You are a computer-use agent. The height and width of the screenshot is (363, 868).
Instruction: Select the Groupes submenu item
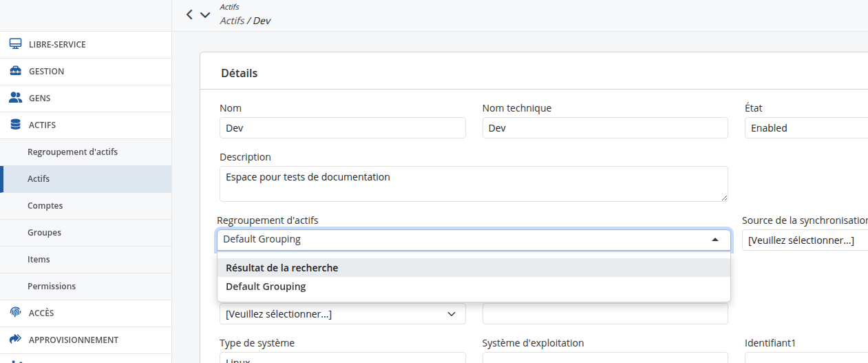(x=85, y=232)
